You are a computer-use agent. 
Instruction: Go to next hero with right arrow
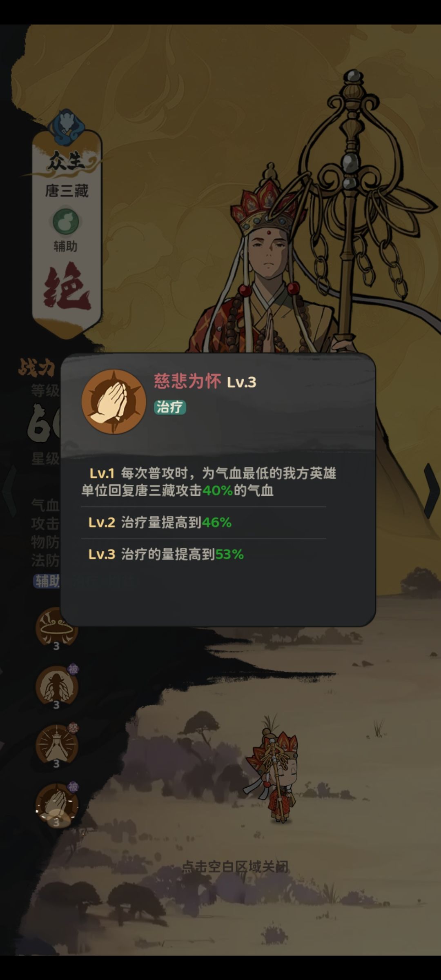(431, 490)
